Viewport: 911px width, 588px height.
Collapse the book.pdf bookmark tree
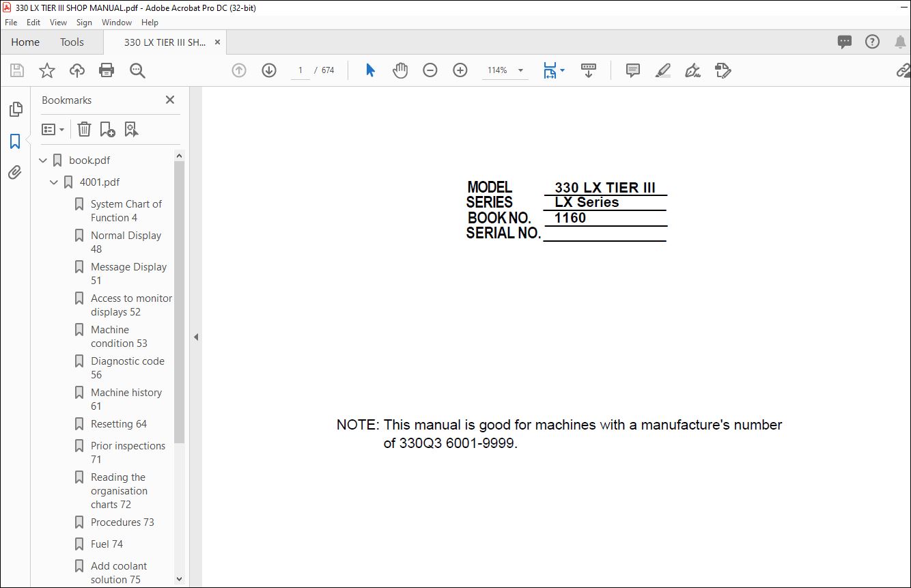click(x=43, y=160)
